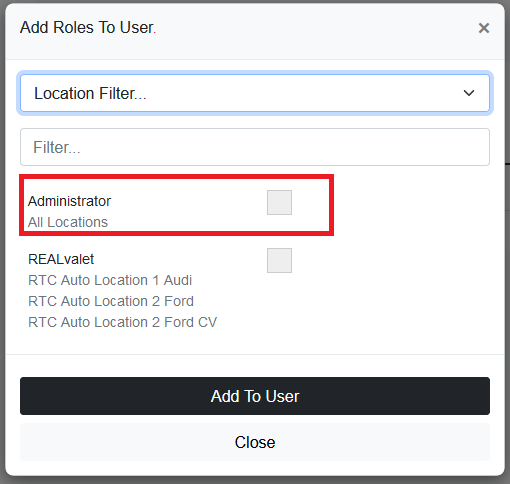Confirm with the Add To User button

255,396
